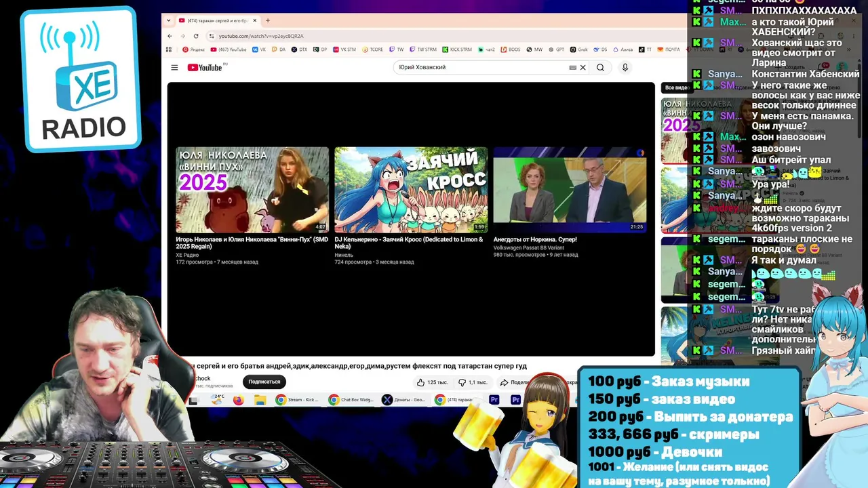
Task: Close the YouTube browser tab
Action: pos(255,20)
